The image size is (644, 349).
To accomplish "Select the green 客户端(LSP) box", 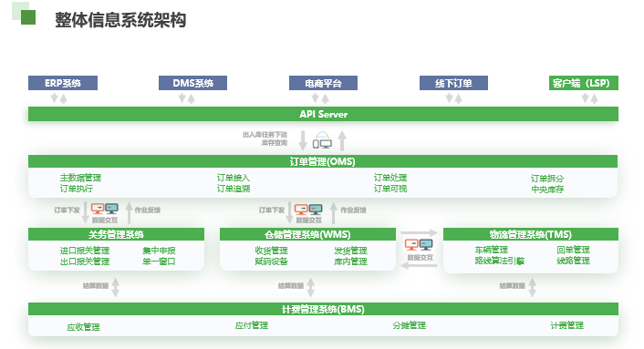I will pos(583,83).
